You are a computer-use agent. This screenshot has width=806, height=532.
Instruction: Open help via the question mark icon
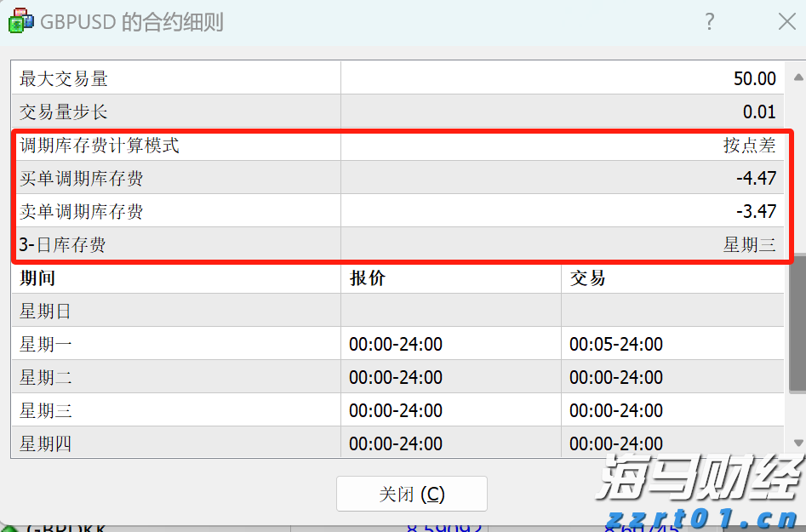click(x=709, y=22)
